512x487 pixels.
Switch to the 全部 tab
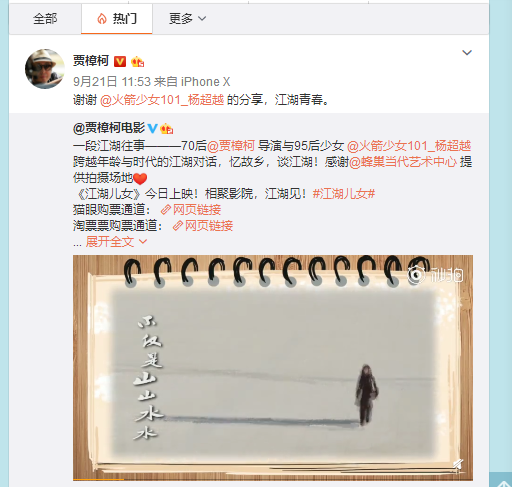[x=45, y=19]
